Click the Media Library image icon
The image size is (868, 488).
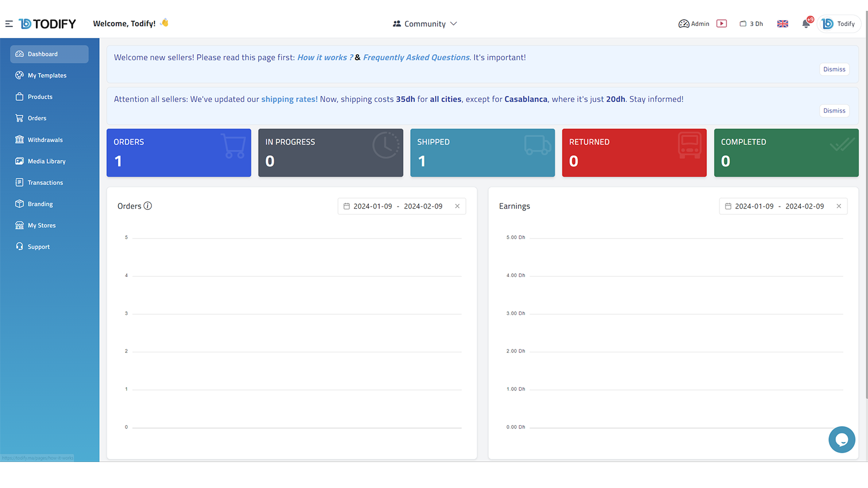20,161
